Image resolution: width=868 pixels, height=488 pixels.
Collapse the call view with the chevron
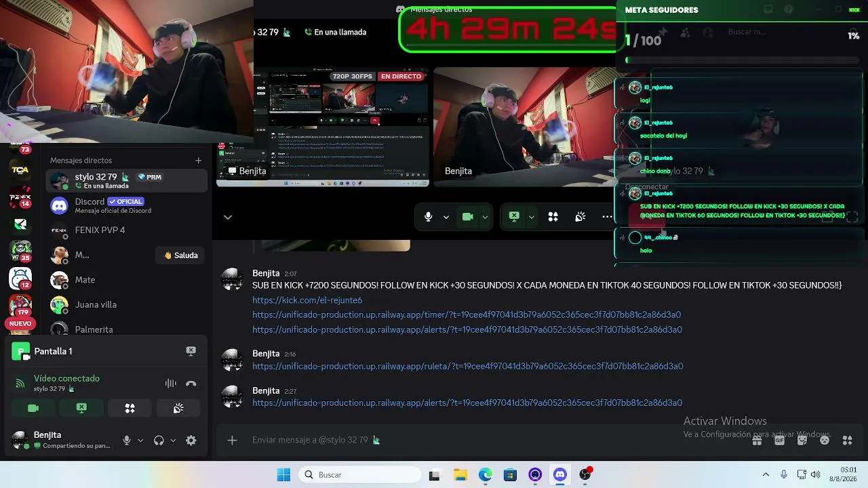click(x=228, y=217)
